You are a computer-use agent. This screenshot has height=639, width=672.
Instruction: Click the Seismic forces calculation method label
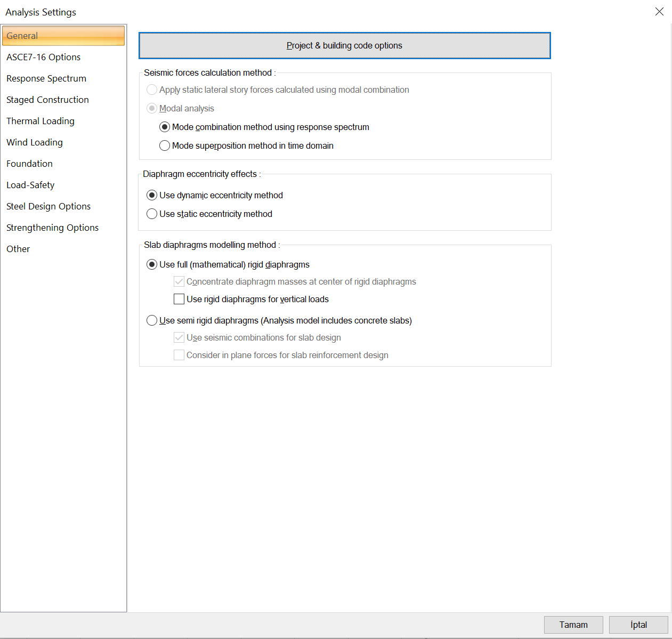tap(209, 72)
